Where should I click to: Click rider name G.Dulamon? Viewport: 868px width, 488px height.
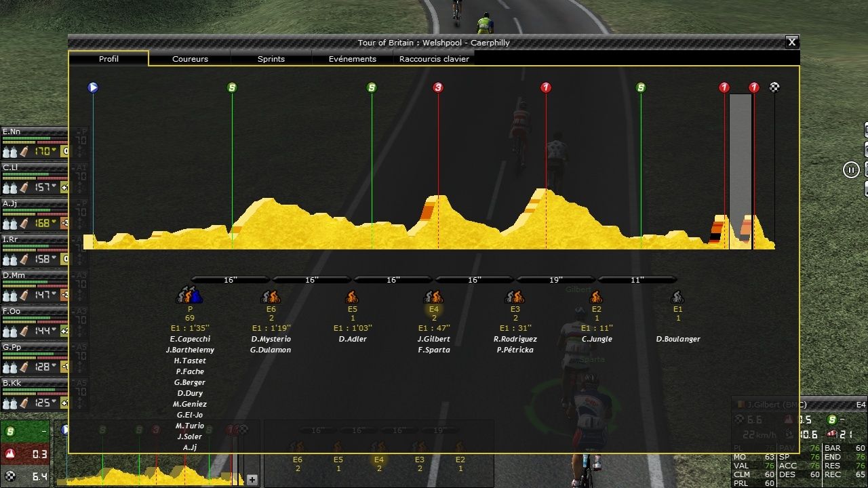click(271, 350)
